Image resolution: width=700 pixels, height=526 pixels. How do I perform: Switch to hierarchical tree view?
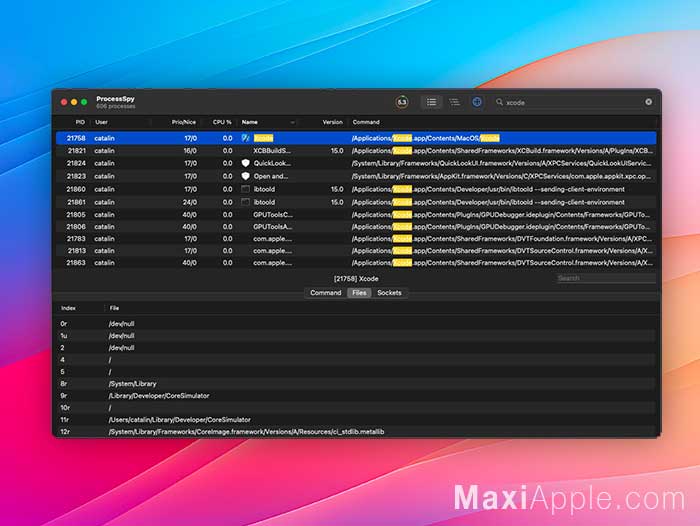click(x=454, y=102)
